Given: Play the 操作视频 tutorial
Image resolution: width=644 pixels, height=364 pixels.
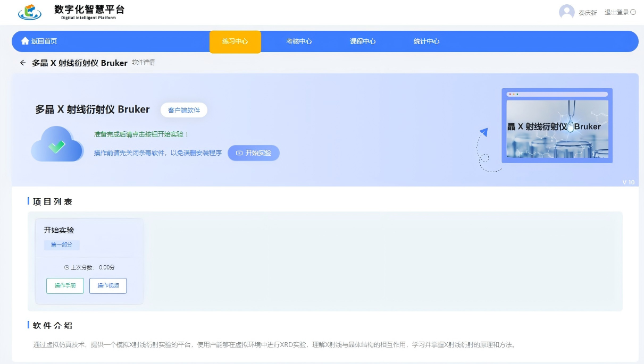Looking at the screenshot, I should 108,286.
